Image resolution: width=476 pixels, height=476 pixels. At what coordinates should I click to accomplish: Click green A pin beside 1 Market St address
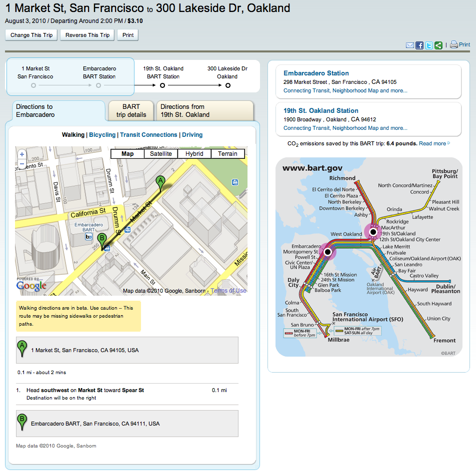click(x=22, y=349)
